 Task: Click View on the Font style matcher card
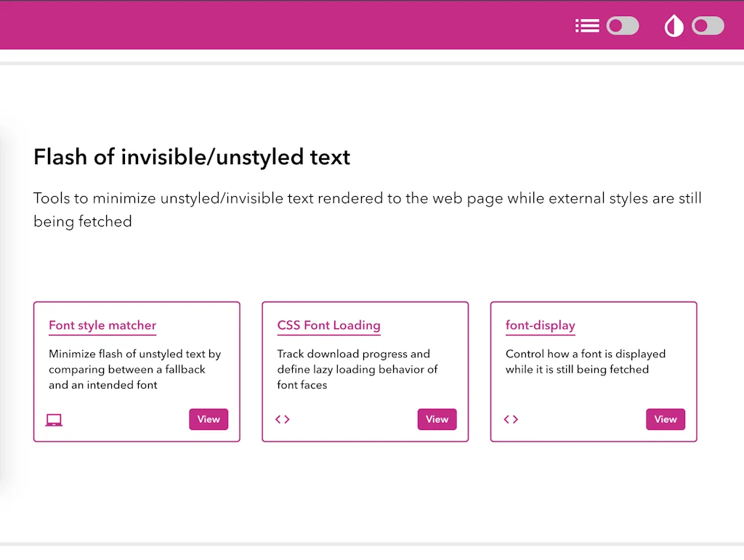point(209,419)
